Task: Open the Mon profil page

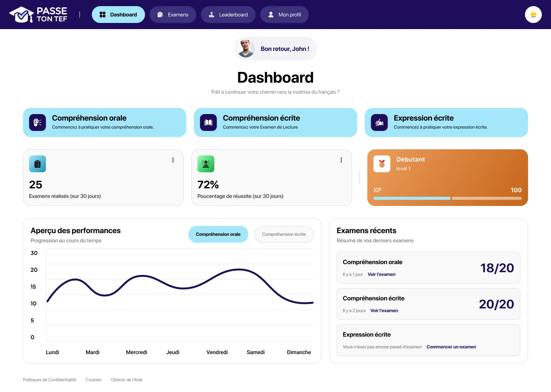Action: 284,15
